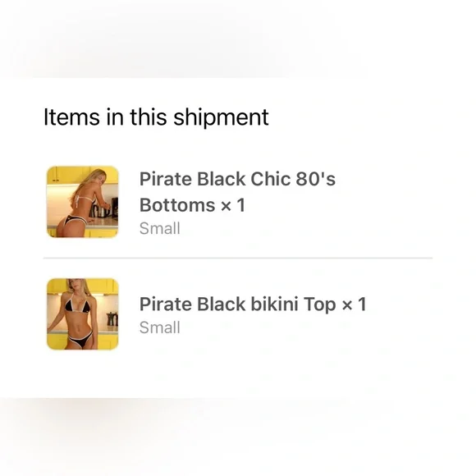Screen dimensions: 476x476
Task: Click the 80's text in the first item name
Action: click(316, 179)
